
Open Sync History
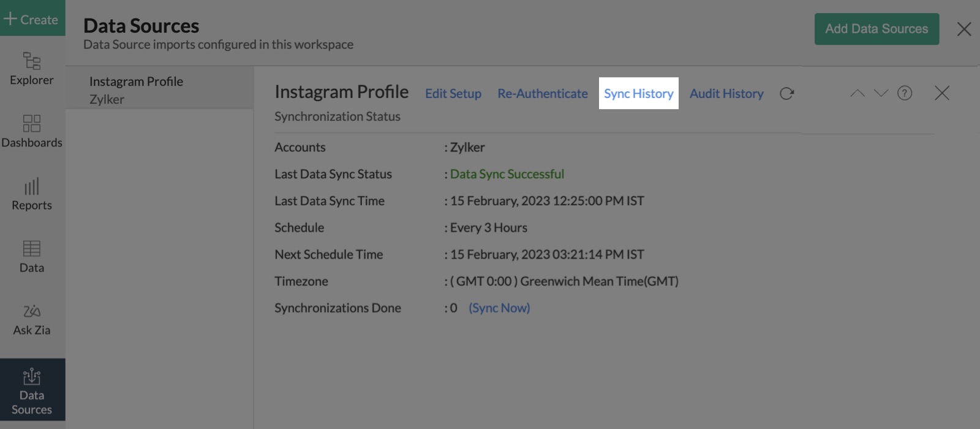pos(639,93)
